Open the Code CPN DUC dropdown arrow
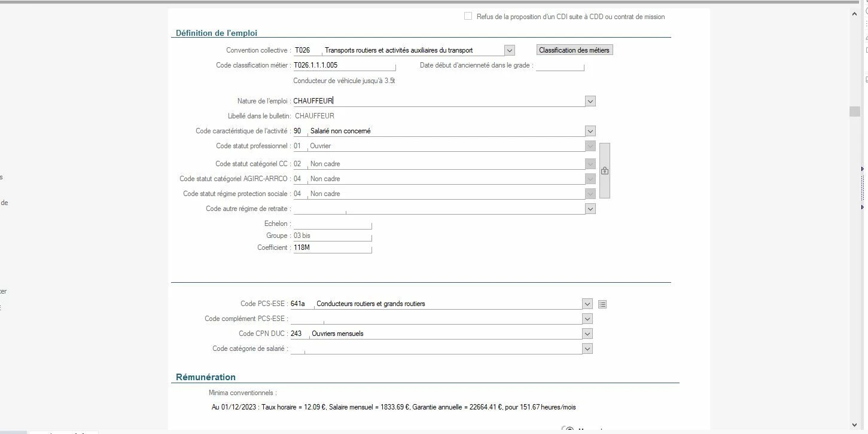Viewport: 868px width, 434px height. (x=587, y=334)
